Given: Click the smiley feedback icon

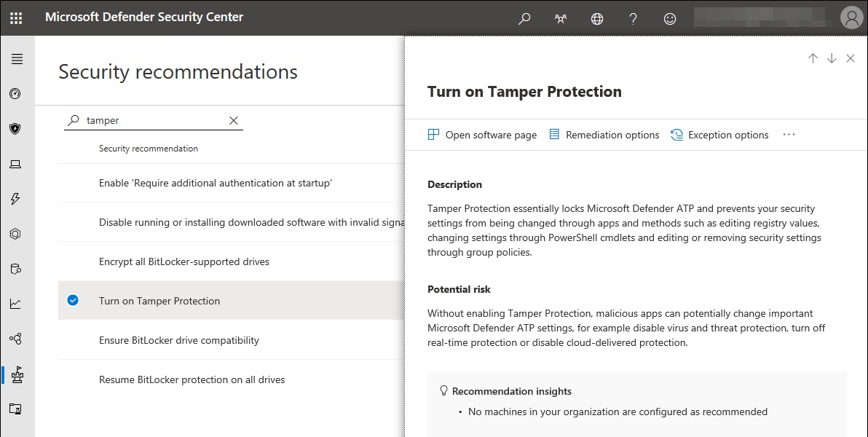Looking at the screenshot, I should coord(670,18).
